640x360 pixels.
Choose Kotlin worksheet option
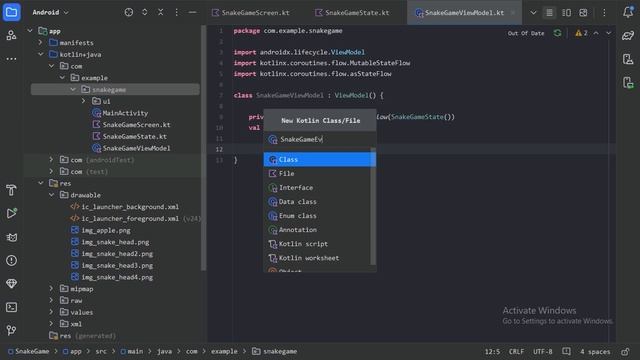pyautogui.click(x=319, y=258)
